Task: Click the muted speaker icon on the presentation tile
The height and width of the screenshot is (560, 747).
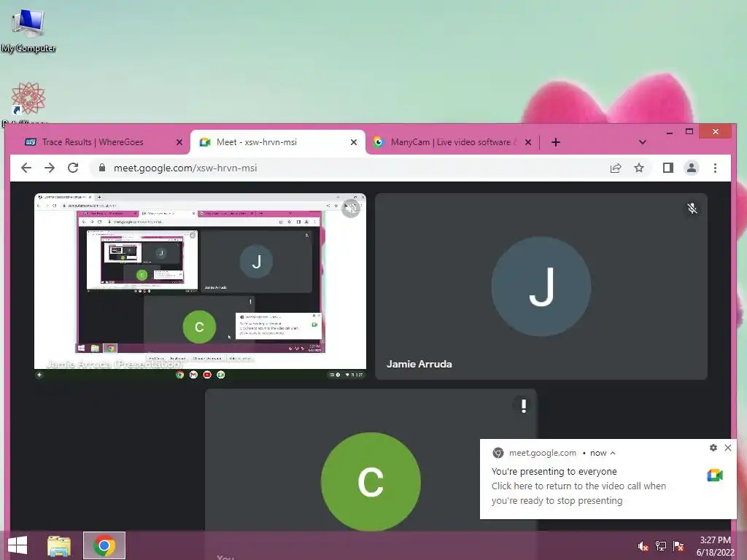Action: [x=351, y=208]
